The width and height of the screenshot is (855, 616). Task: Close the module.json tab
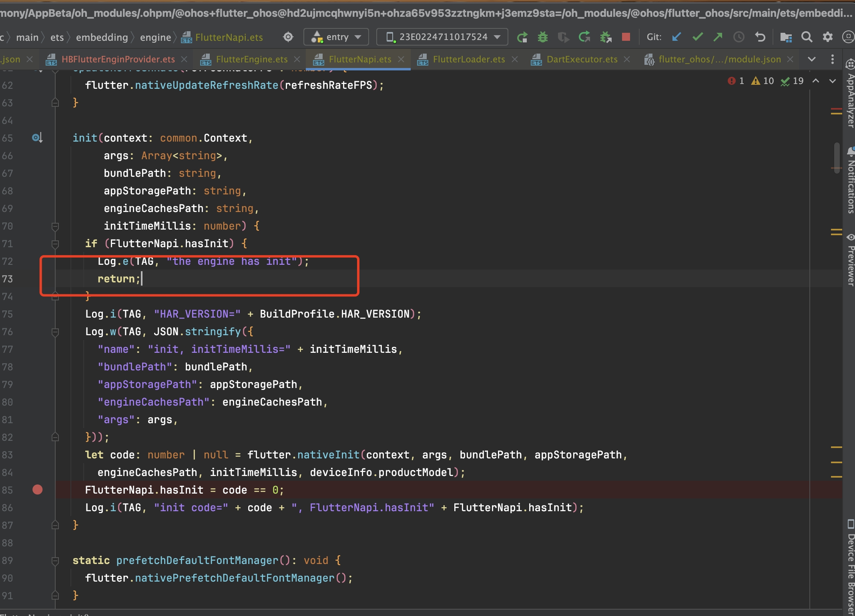[790, 59]
